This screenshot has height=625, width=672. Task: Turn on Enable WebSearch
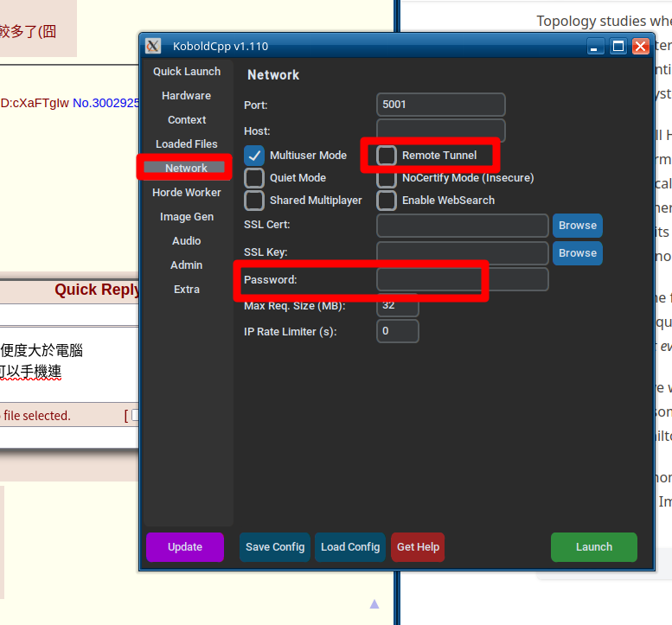tap(387, 201)
